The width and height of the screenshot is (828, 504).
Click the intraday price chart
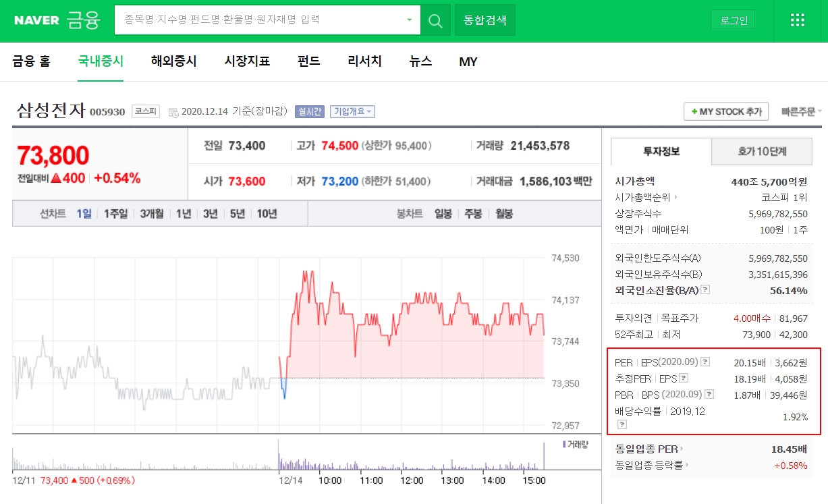point(278,341)
